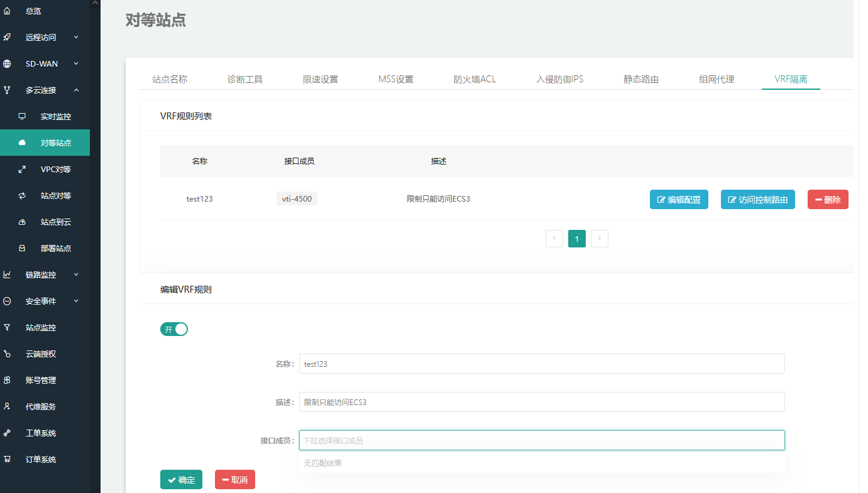This screenshot has height=493, width=868.
Task: Click the red 删除 button
Action: 828,200
